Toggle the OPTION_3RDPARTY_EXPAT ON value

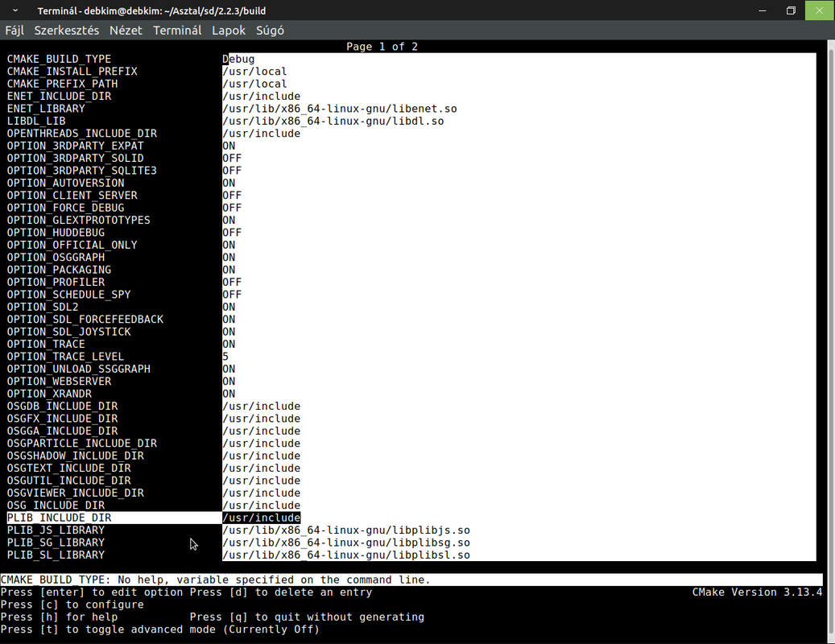229,146
